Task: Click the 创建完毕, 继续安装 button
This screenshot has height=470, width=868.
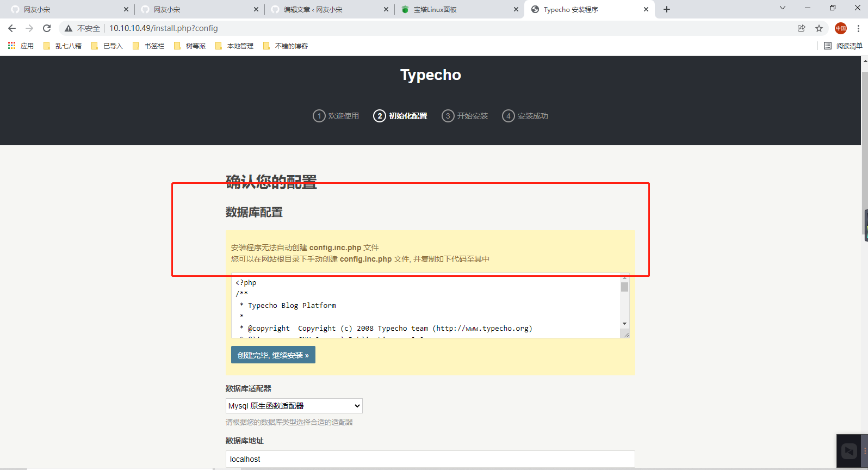Action: [273, 355]
